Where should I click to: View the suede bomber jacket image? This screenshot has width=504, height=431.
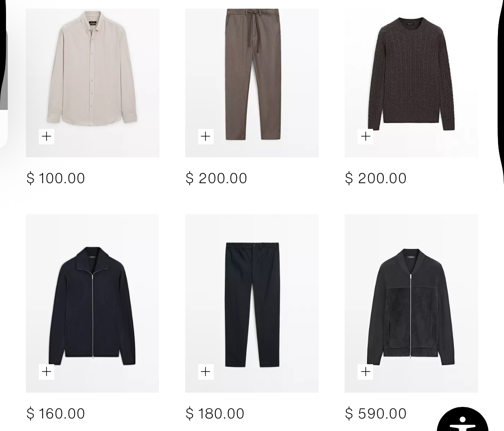click(411, 303)
